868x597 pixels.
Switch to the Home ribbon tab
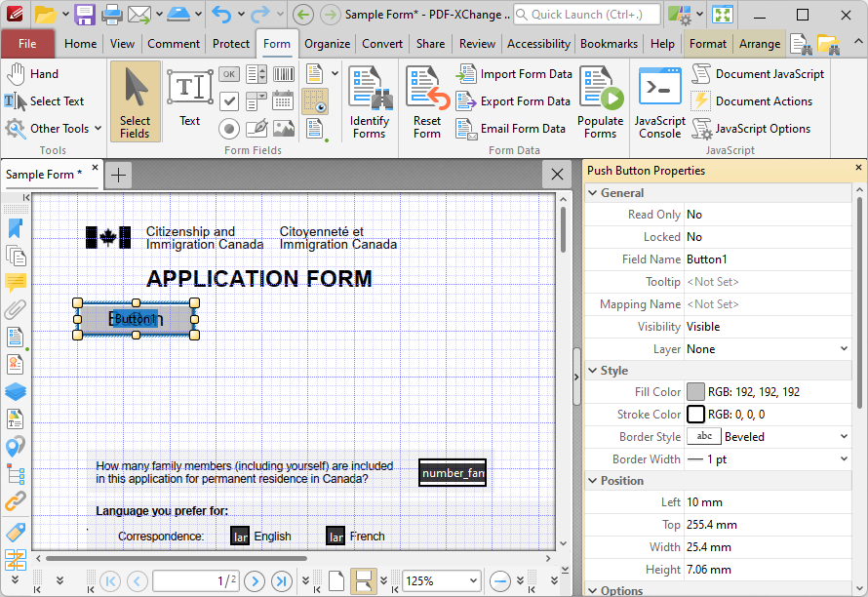tap(80, 44)
